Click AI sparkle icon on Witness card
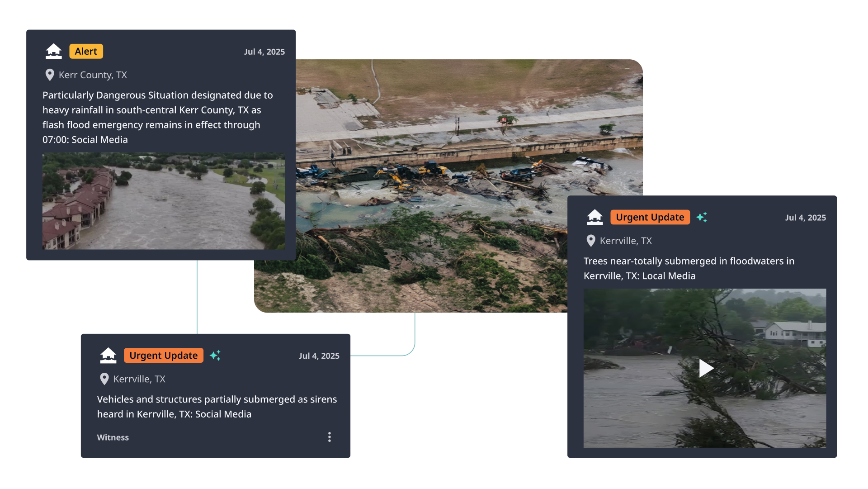 point(215,356)
